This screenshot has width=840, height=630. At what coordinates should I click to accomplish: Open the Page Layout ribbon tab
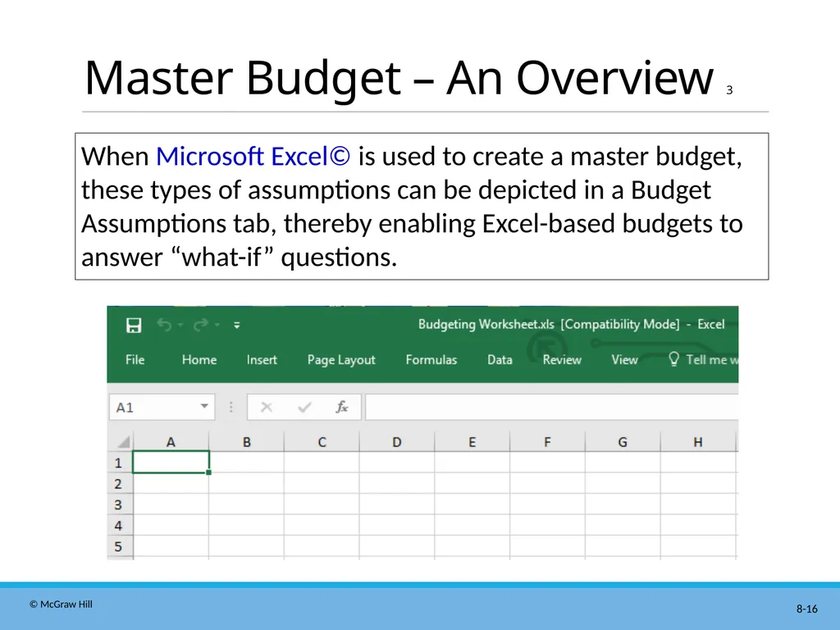click(341, 360)
